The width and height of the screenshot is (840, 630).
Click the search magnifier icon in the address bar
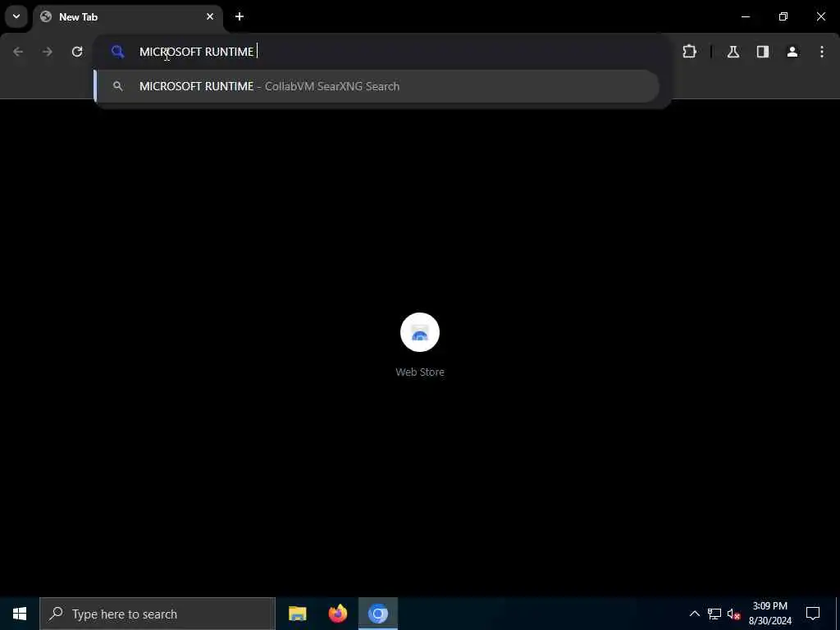tap(118, 52)
